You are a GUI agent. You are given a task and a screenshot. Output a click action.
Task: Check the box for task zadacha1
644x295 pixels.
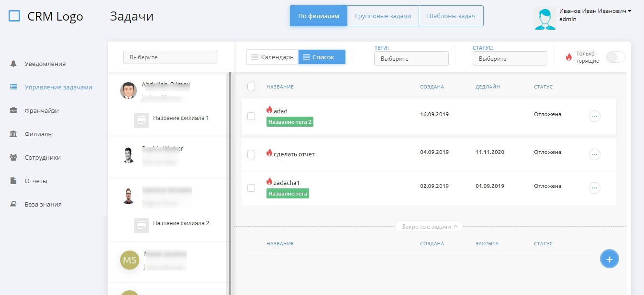click(251, 188)
